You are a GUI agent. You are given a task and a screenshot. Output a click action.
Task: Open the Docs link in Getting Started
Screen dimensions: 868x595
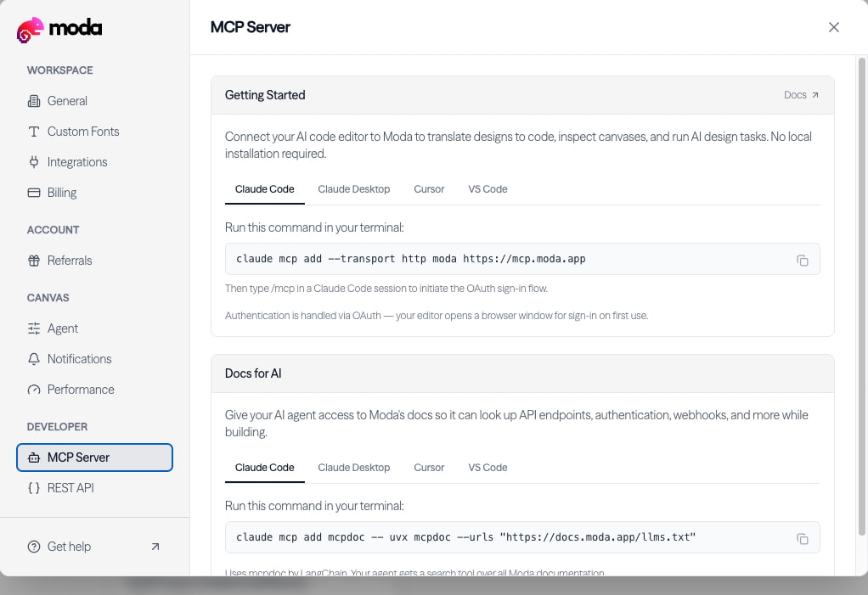point(801,95)
